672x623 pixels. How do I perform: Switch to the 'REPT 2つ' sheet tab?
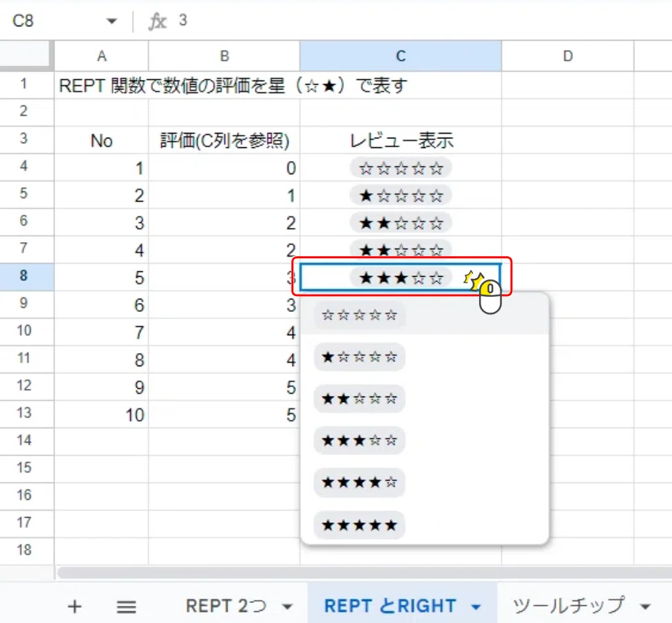227,606
